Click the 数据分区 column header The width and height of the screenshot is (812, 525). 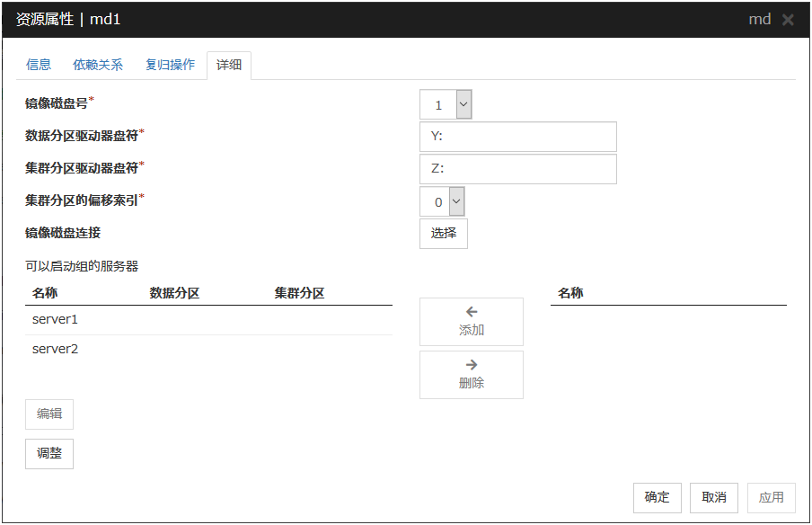(174, 293)
